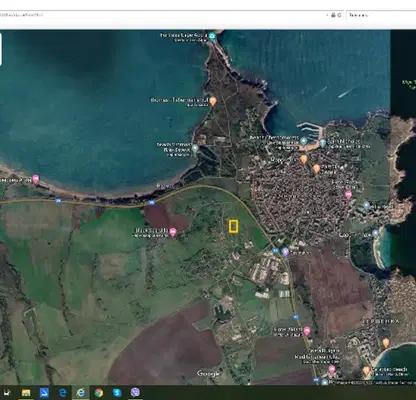Screen dimensions: 416x400
Task: Open Skype from the taskbar
Action: [117, 393]
